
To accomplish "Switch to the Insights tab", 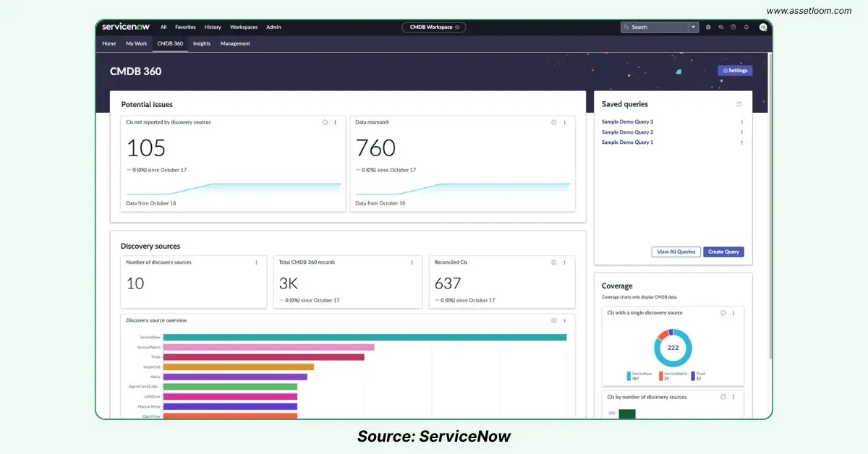I will pos(202,43).
